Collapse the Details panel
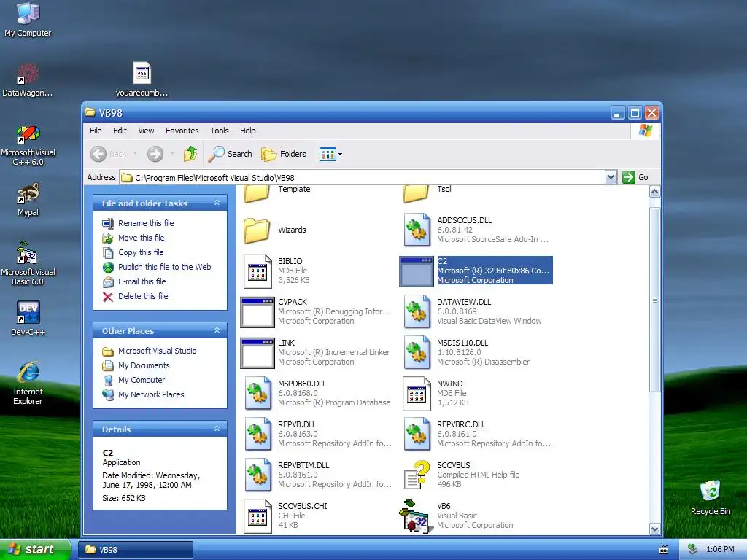Image resolution: width=747 pixels, height=560 pixels. pos(217,429)
